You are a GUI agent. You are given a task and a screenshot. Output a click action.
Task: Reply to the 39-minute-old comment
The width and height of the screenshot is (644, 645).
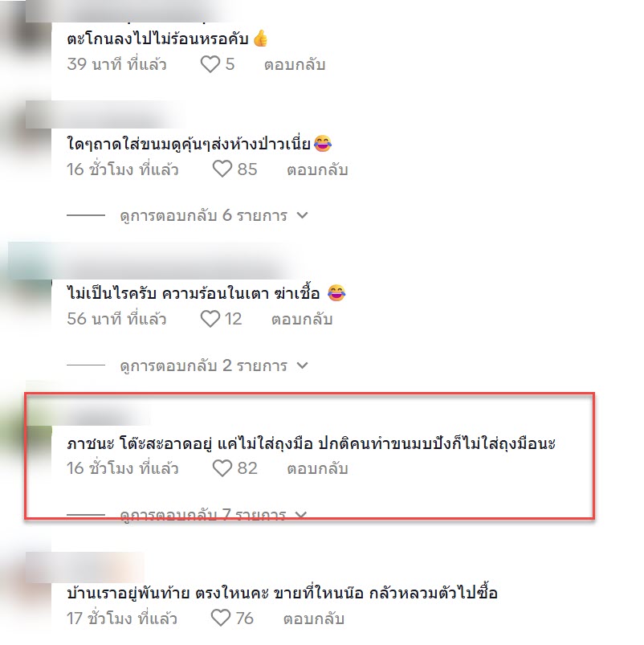pos(295,64)
